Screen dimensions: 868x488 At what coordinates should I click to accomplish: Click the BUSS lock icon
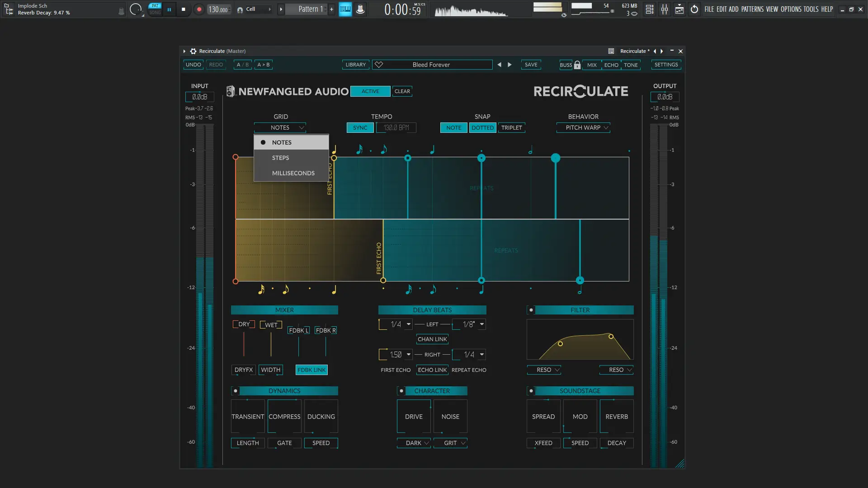pyautogui.click(x=577, y=65)
